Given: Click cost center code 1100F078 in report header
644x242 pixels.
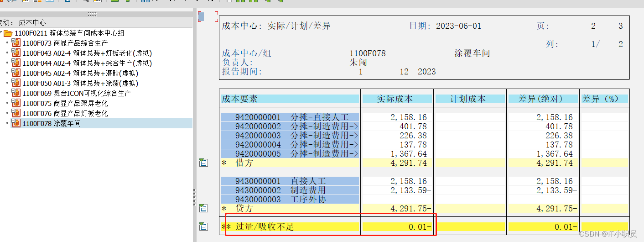Looking at the screenshot, I should tap(368, 53).
